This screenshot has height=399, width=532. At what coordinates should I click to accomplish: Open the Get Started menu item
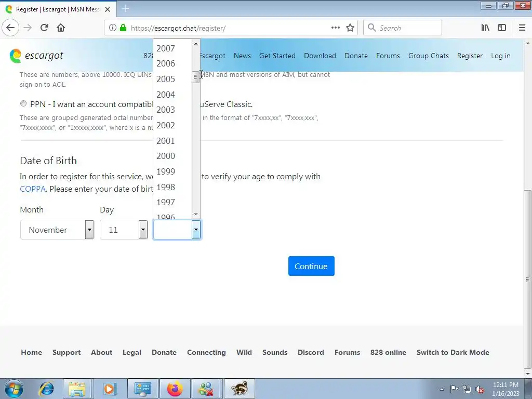pos(277,56)
